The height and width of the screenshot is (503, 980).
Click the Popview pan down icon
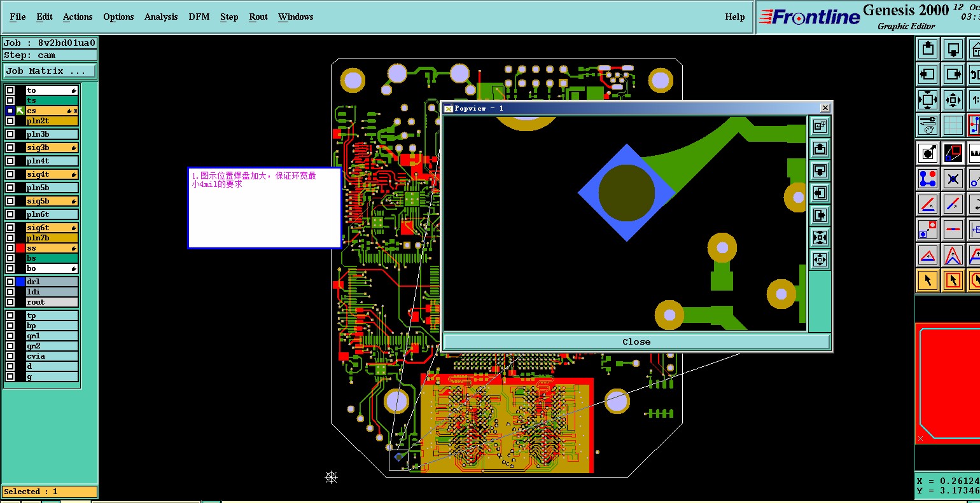(x=820, y=170)
